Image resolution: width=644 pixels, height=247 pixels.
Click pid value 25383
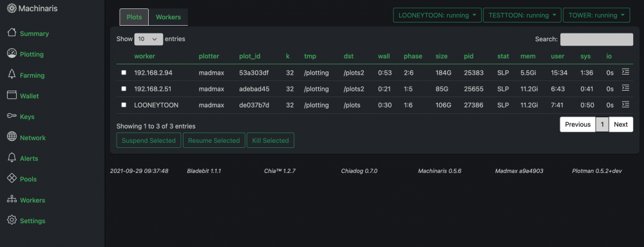473,73
